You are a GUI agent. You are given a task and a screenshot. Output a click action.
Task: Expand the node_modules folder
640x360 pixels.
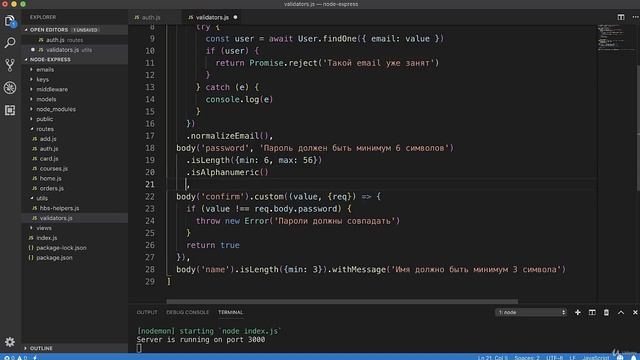tap(56, 109)
